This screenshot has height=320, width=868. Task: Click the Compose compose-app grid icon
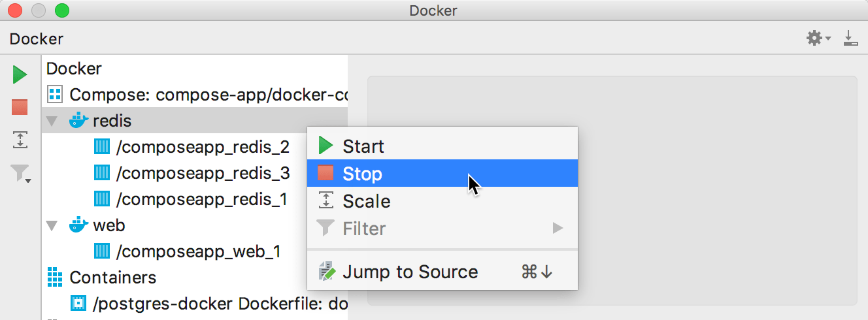point(56,95)
